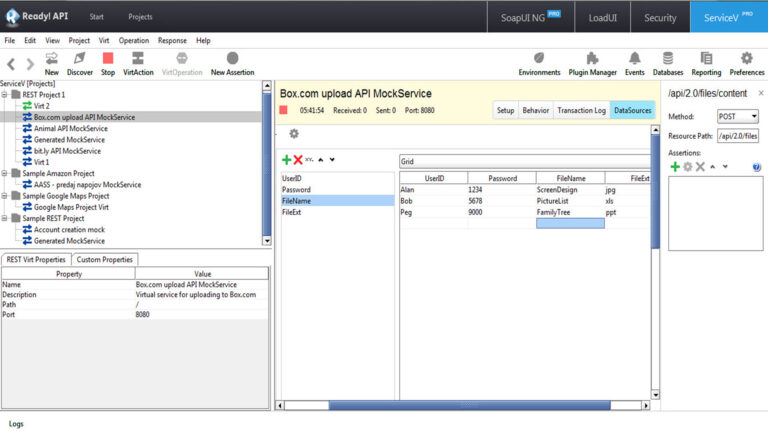Open the Assertions help icon
The width and height of the screenshot is (768, 432).
(x=756, y=167)
